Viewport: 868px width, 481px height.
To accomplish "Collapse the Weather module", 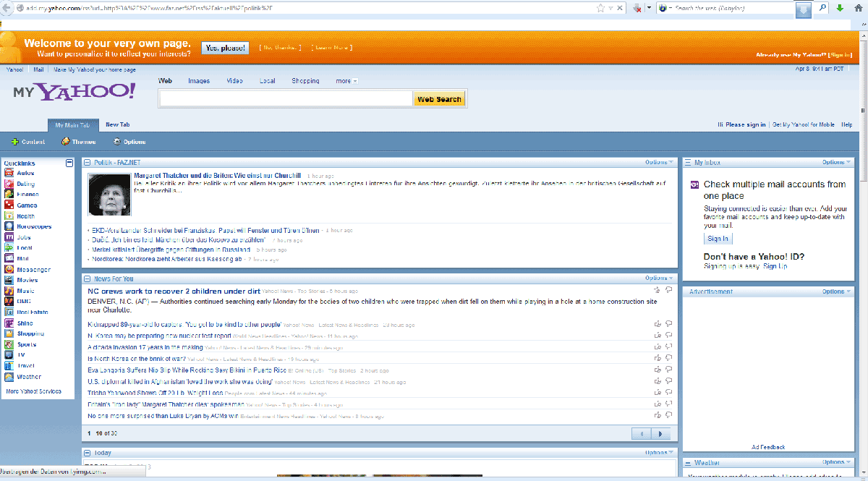I will pyautogui.click(x=688, y=462).
